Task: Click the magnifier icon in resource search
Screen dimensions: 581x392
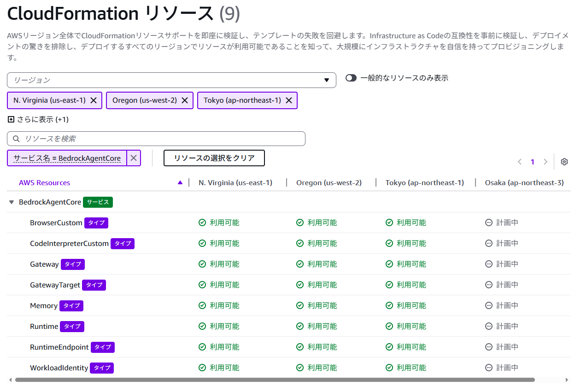Action: point(17,139)
